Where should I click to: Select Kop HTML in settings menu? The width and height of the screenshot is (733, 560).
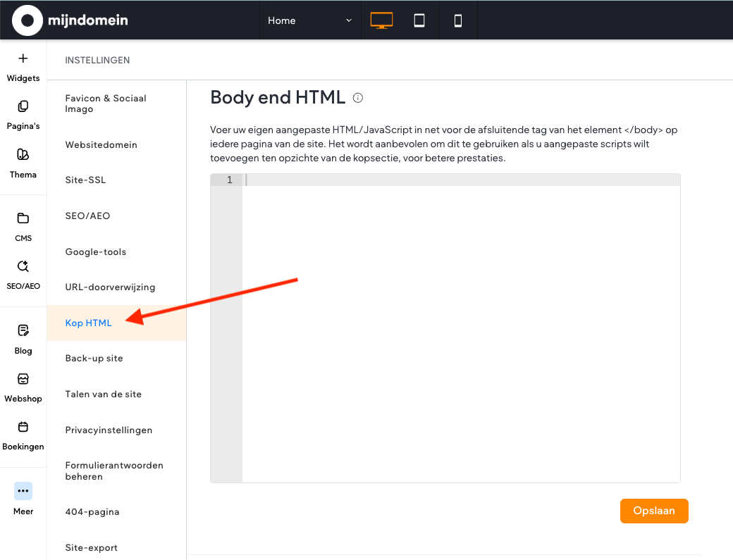[x=89, y=323]
